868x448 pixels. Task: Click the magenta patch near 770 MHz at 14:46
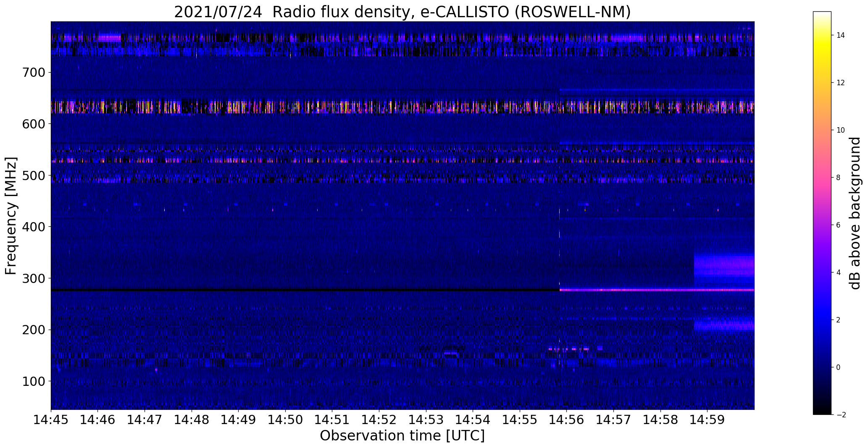[109, 38]
